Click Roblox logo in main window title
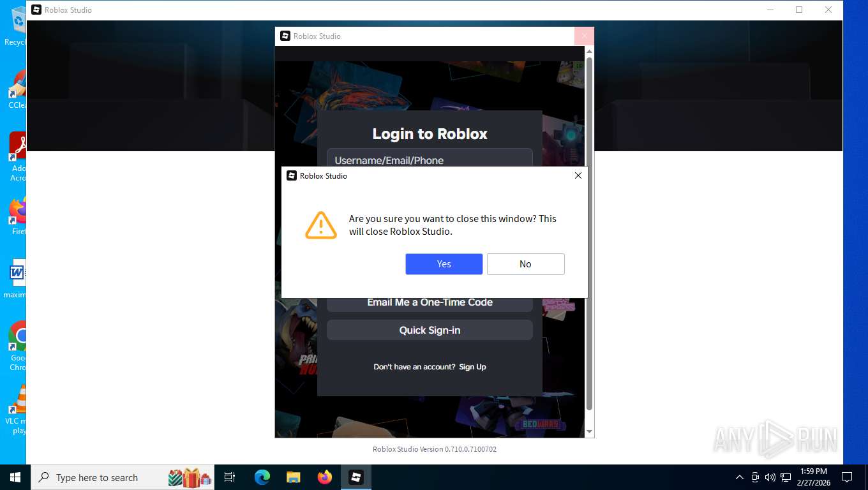868x490 pixels. point(36,10)
